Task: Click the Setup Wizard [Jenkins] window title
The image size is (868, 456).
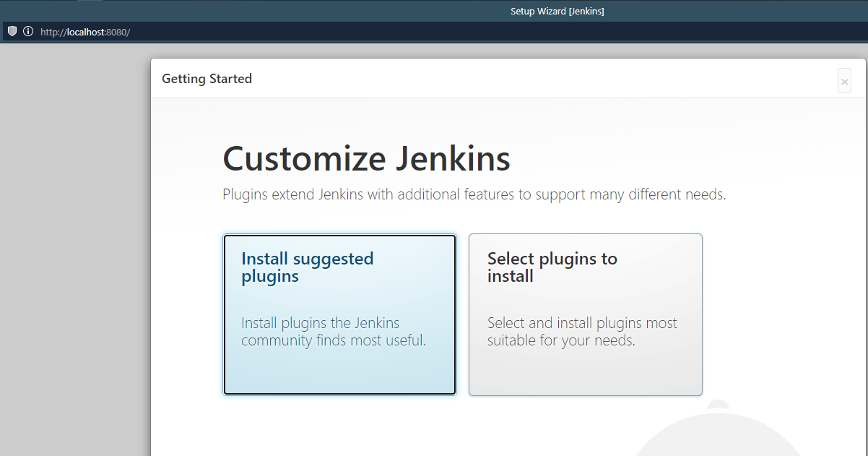Action: pos(557,11)
